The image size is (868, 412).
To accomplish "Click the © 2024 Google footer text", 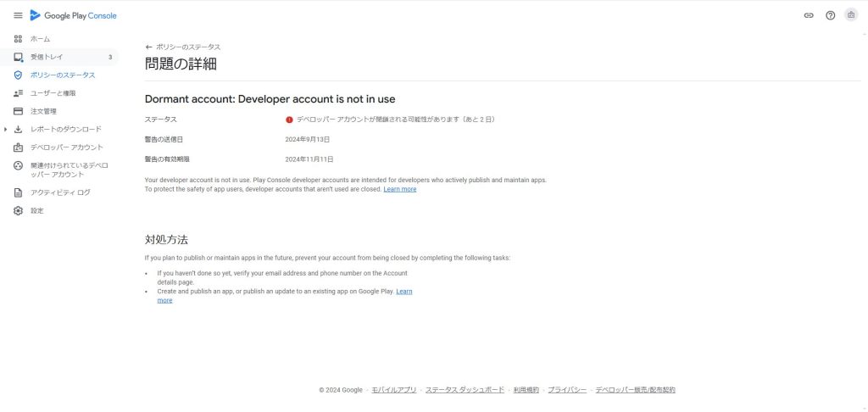I will (341, 390).
